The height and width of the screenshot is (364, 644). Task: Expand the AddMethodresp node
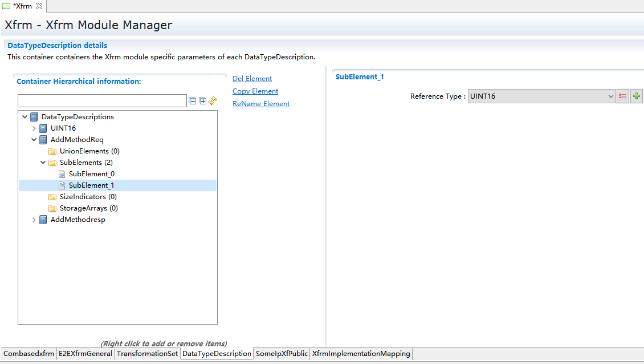[34, 220]
